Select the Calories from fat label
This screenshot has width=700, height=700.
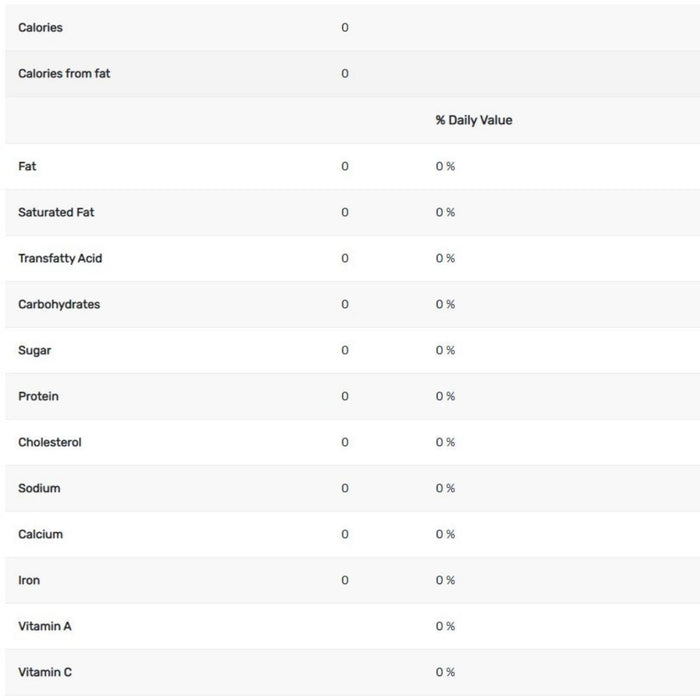pos(64,74)
